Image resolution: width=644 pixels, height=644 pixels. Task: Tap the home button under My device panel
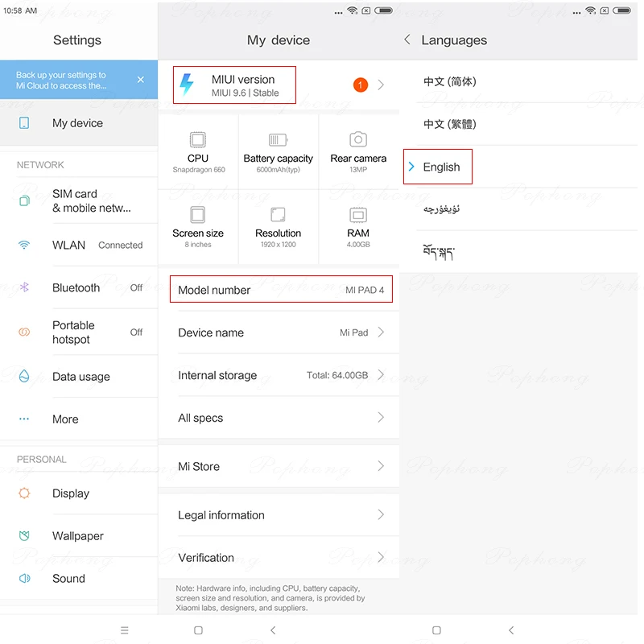tap(198, 630)
